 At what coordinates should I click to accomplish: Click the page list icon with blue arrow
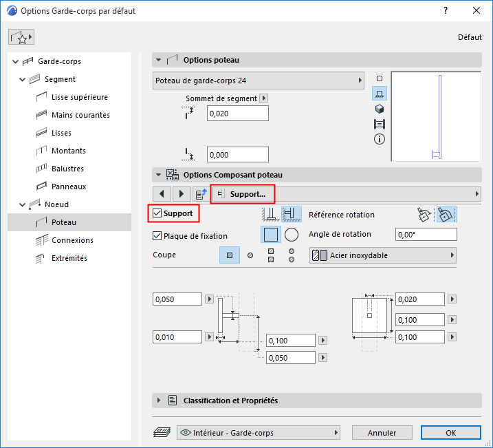click(x=201, y=194)
